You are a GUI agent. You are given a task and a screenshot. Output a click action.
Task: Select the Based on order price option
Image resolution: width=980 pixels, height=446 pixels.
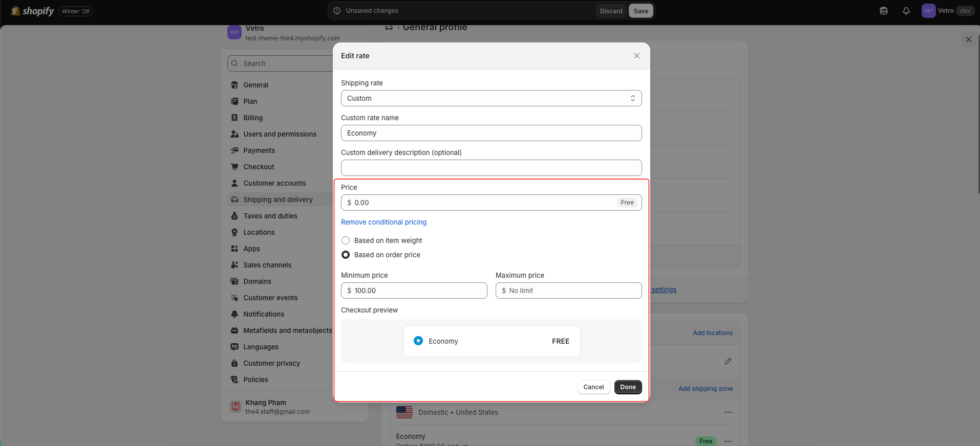click(346, 255)
